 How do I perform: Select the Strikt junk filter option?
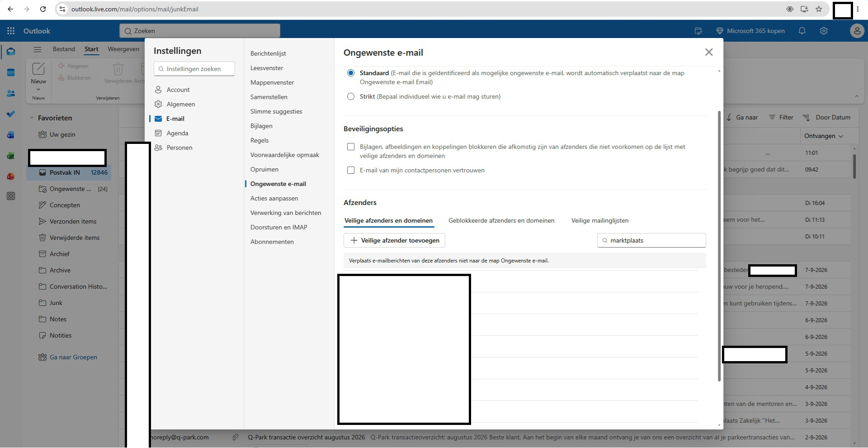click(351, 96)
